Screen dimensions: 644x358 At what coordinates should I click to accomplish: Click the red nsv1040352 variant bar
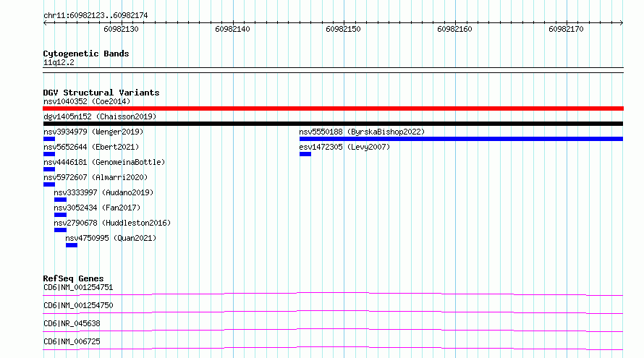point(333,108)
